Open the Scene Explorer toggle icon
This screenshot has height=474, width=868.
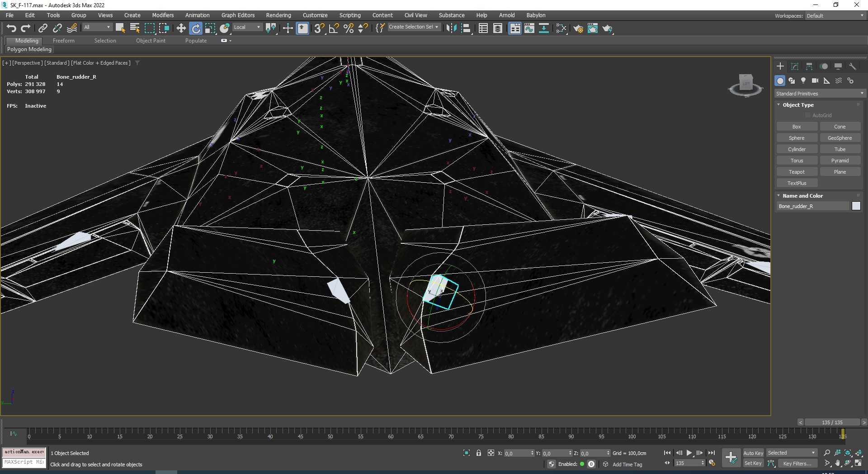tap(483, 28)
